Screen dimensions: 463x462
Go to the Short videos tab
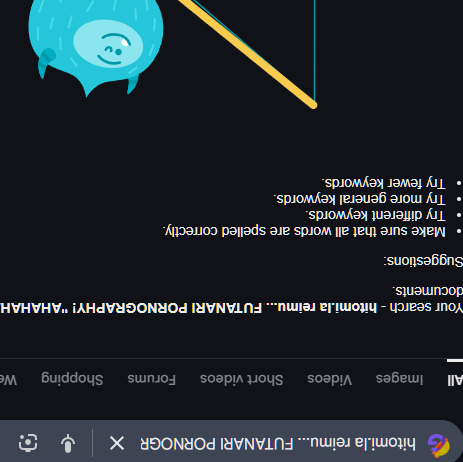(x=242, y=379)
